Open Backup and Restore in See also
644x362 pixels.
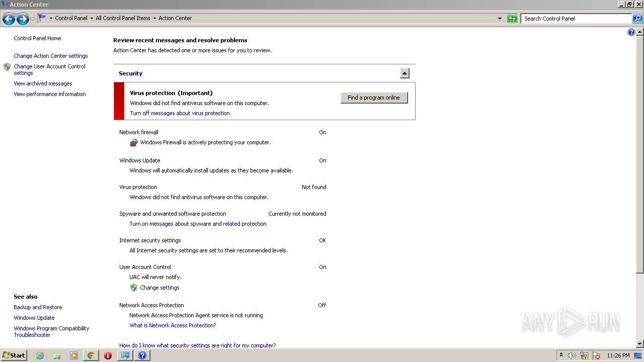pyautogui.click(x=38, y=307)
